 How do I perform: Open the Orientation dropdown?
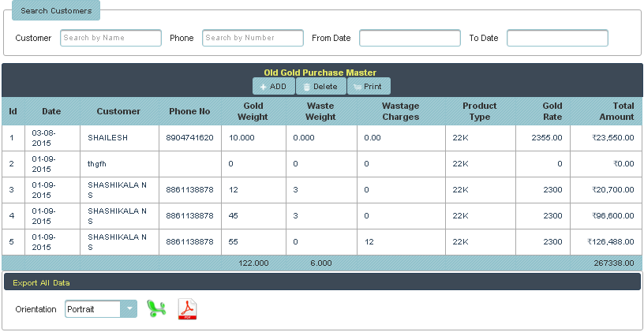coord(101,309)
